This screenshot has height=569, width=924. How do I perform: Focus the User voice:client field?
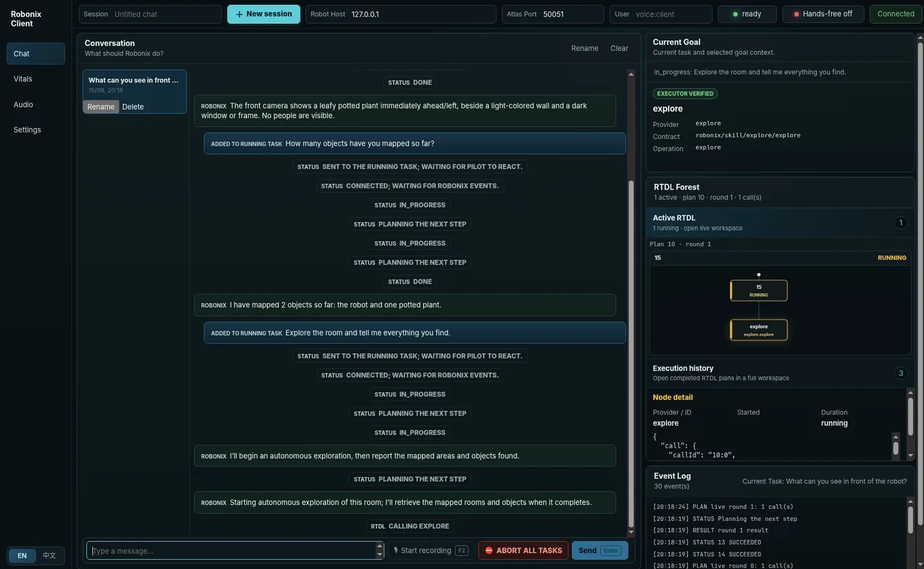pyautogui.click(x=661, y=14)
